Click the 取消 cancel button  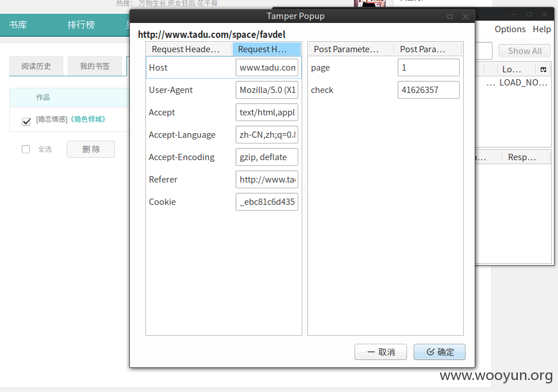[x=380, y=352]
